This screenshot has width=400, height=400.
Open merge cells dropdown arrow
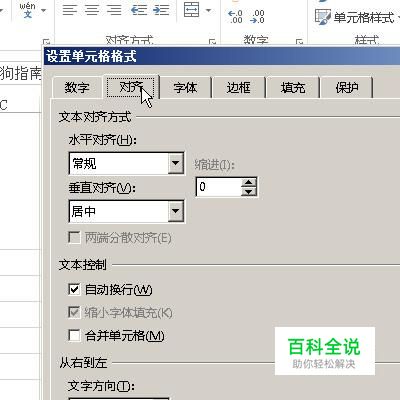[209, 10]
